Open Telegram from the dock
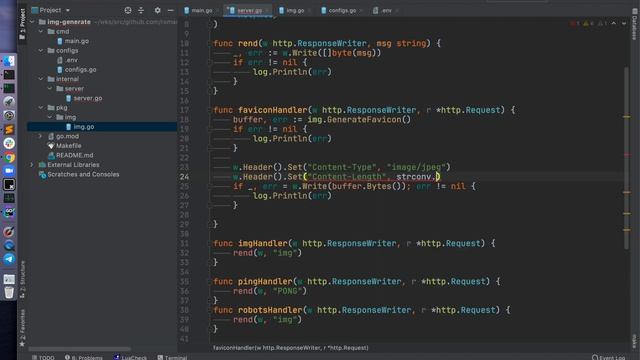 pyautogui.click(x=9, y=259)
